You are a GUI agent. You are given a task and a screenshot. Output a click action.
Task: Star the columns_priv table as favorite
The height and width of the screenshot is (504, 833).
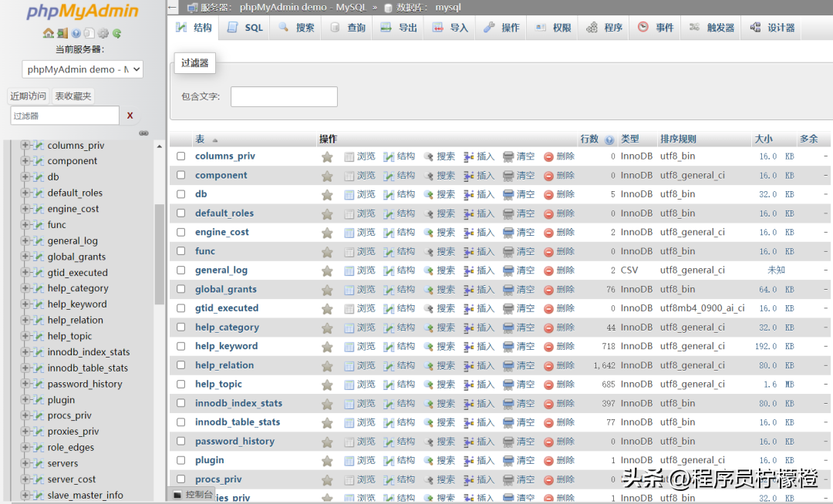tap(327, 156)
